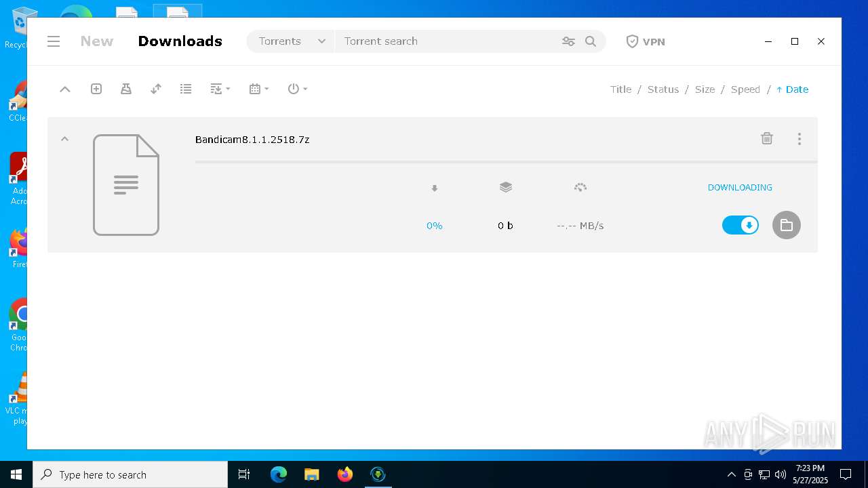Viewport: 868px width, 488px height.
Task: Click the Bandicam download progress bar
Action: click(x=506, y=162)
